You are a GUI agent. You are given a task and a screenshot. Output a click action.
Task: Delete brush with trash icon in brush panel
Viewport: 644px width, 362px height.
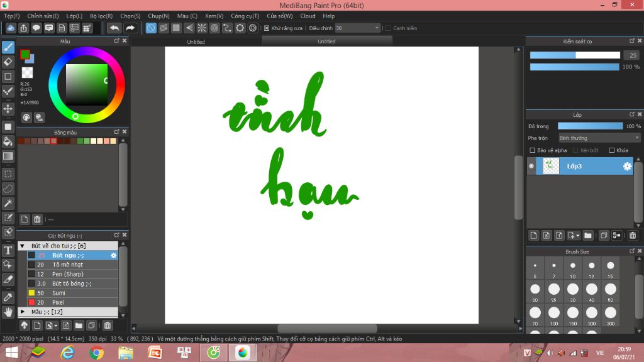coord(107,326)
